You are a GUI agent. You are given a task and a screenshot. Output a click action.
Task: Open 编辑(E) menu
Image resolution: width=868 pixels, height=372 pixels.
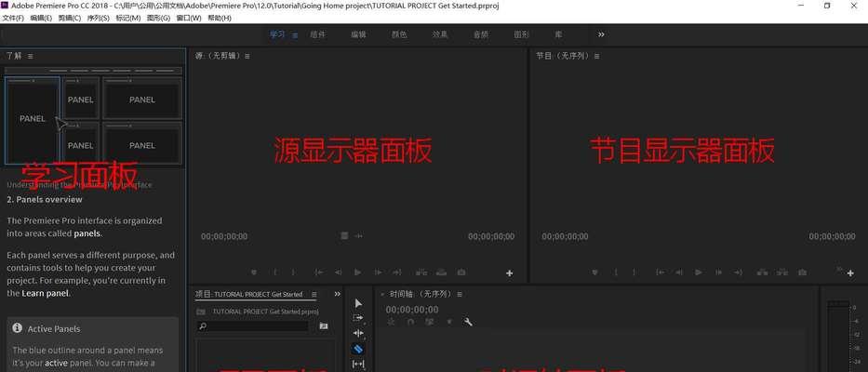pos(41,18)
